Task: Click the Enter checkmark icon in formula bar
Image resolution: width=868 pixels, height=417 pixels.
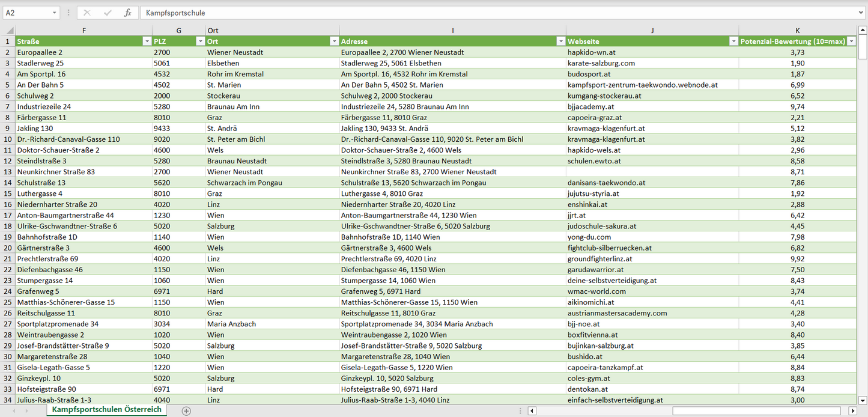Action: (108, 13)
